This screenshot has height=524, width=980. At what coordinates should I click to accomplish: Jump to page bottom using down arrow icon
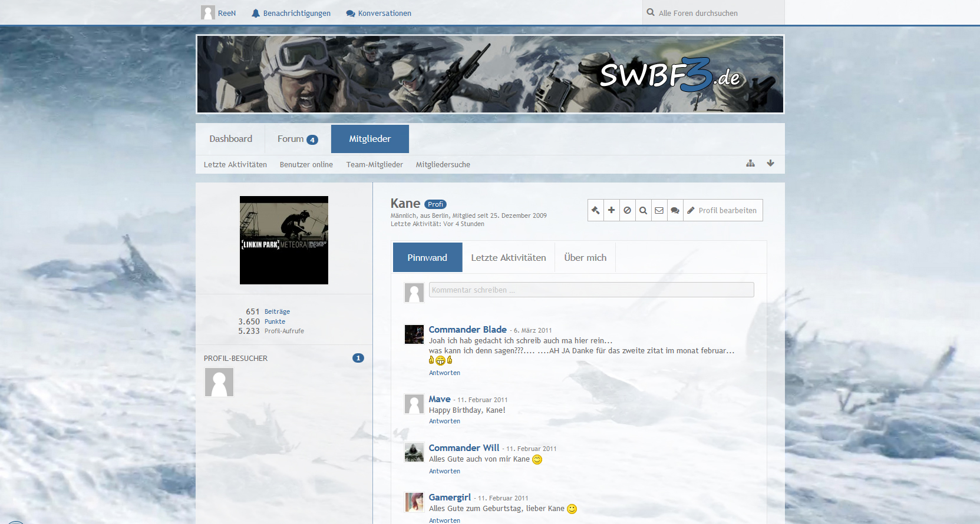click(770, 163)
